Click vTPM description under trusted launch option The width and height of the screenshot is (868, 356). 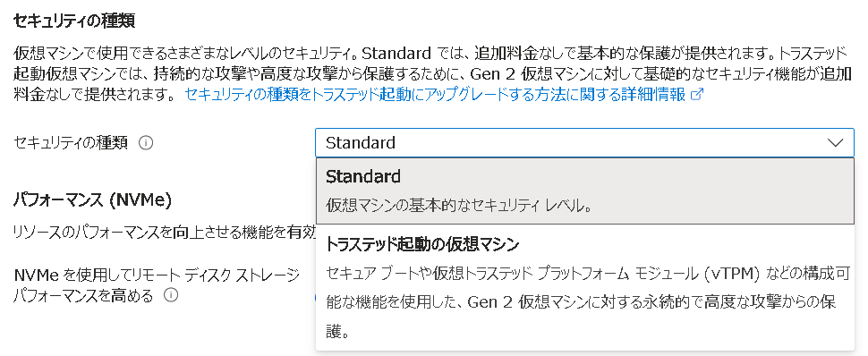588,302
